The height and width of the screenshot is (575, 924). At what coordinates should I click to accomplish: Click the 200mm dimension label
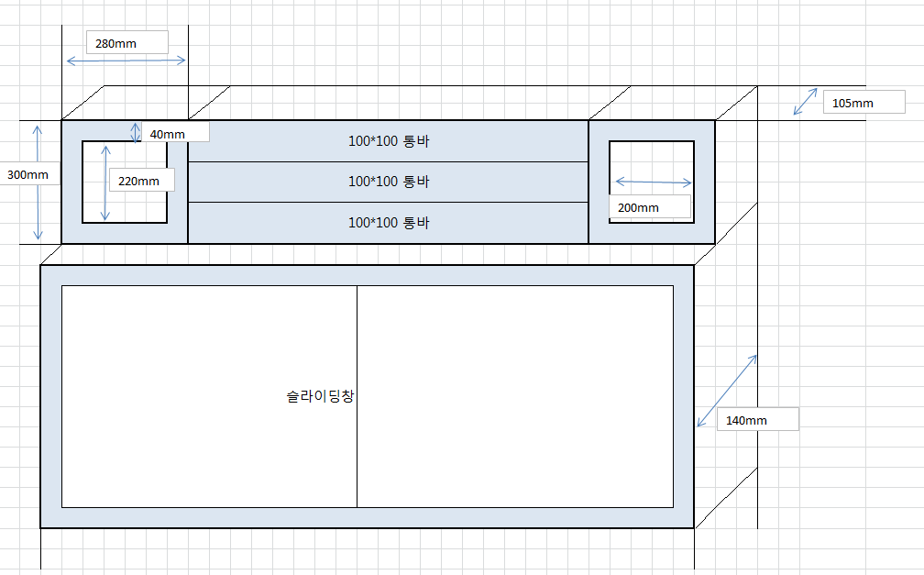pos(649,208)
